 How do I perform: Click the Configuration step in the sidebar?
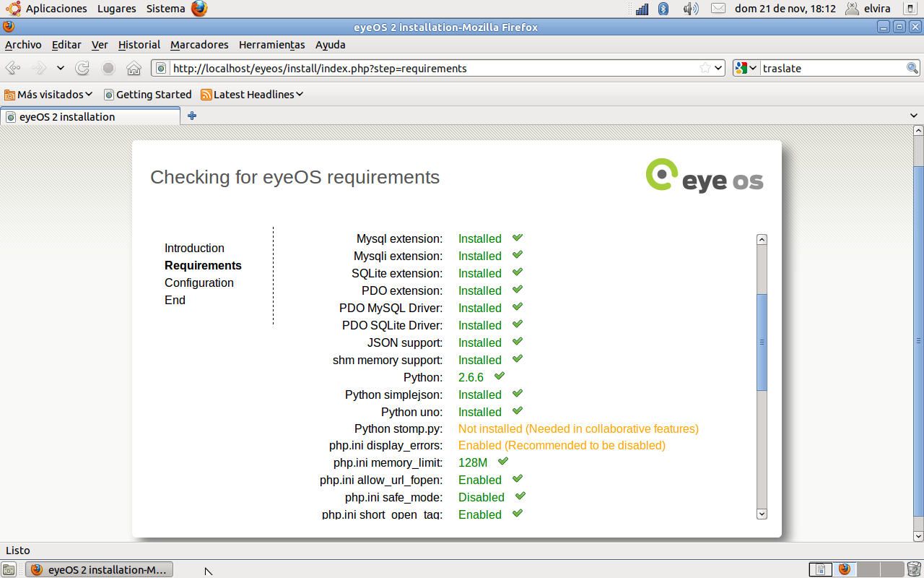tap(199, 282)
